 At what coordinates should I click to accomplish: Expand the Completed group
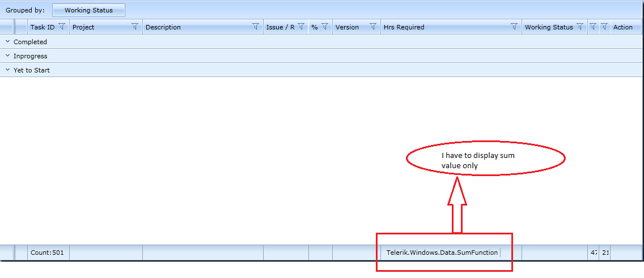click(x=7, y=41)
